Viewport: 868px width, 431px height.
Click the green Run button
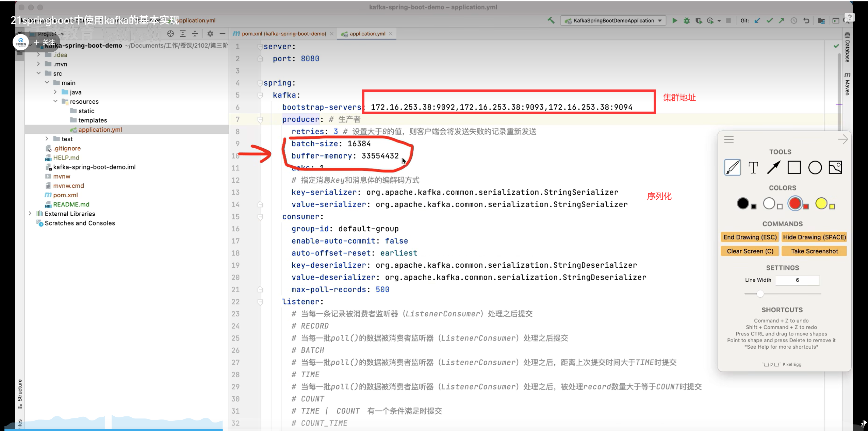(x=674, y=20)
